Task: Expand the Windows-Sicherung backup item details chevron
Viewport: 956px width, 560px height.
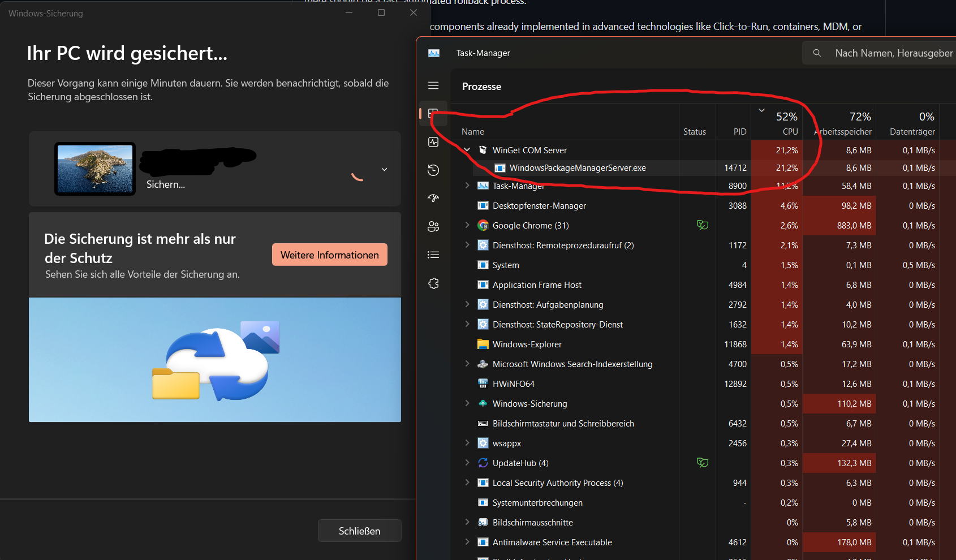Action: tap(384, 169)
